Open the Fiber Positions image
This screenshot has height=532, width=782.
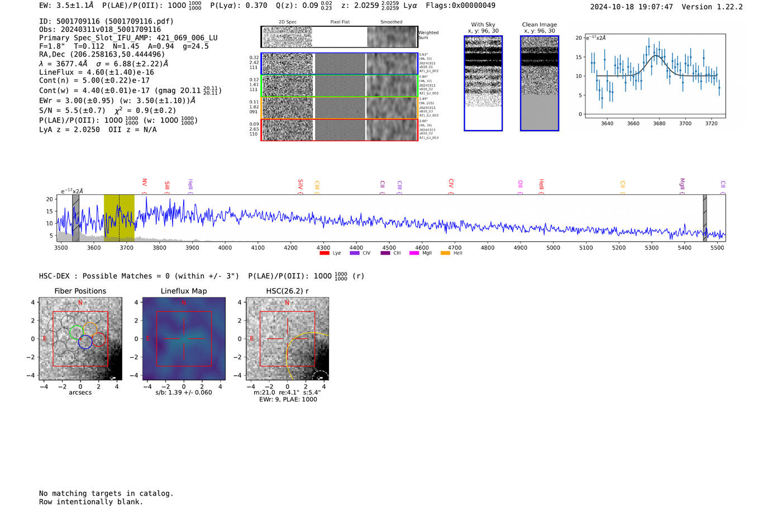80,339
